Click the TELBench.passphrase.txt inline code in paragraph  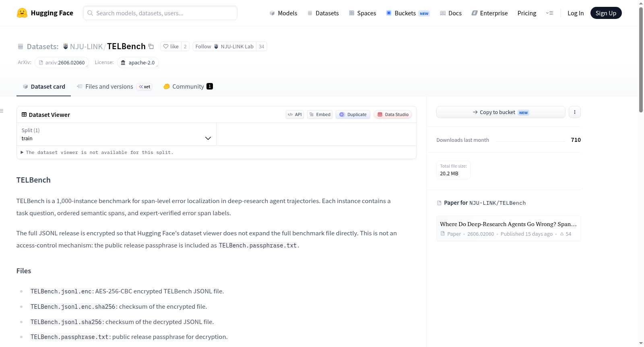click(x=258, y=245)
